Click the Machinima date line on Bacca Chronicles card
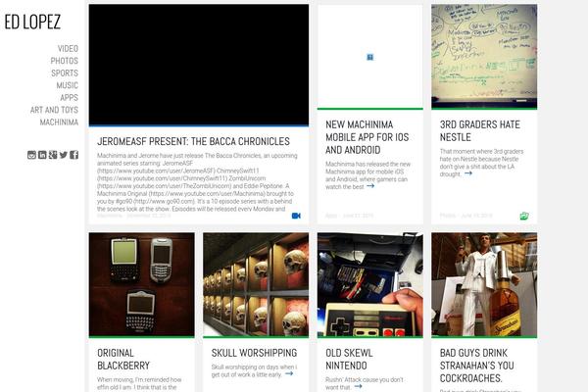 point(134,216)
